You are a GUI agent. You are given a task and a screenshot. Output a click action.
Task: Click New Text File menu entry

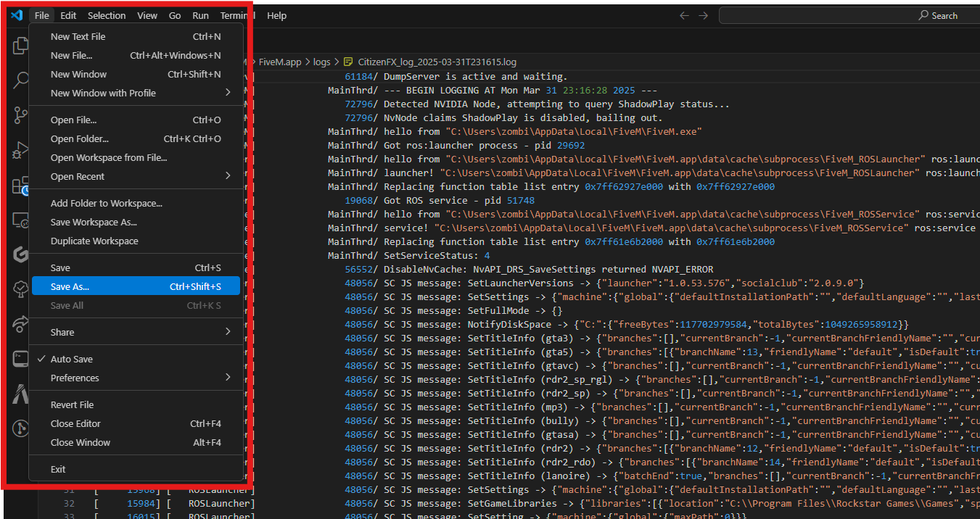[78, 37]
